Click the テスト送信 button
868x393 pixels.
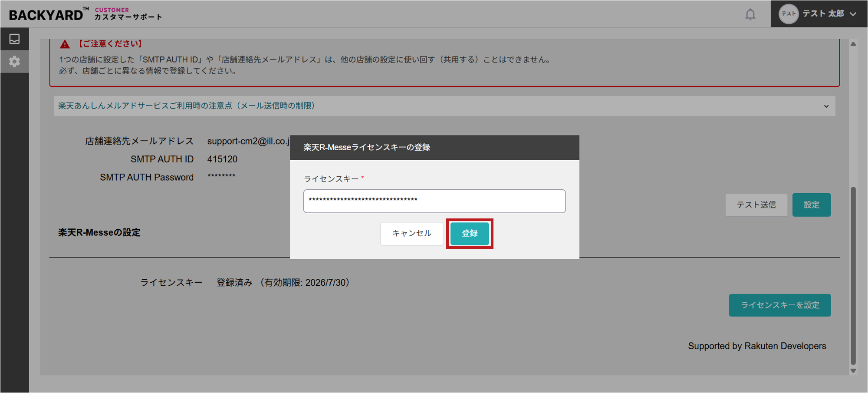coord(756,205)
